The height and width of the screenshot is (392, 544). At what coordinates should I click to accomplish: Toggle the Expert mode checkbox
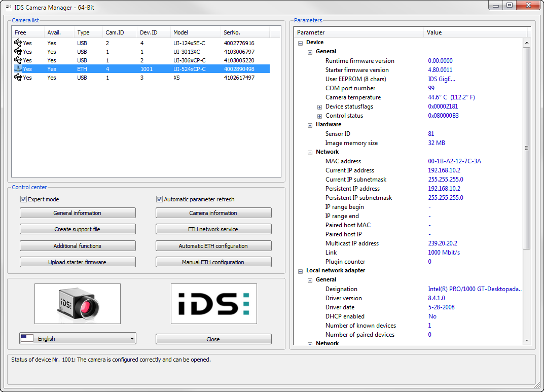click(24, 199)
